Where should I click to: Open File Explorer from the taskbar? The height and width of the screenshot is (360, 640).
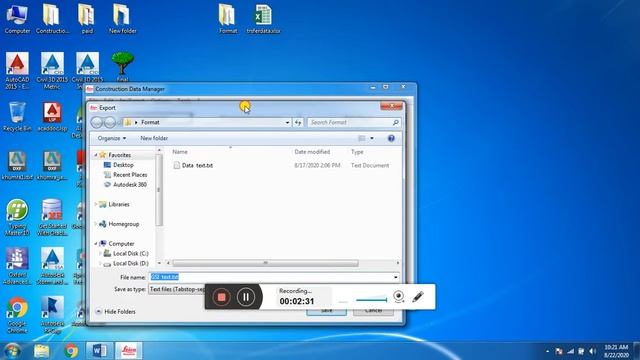42,351
